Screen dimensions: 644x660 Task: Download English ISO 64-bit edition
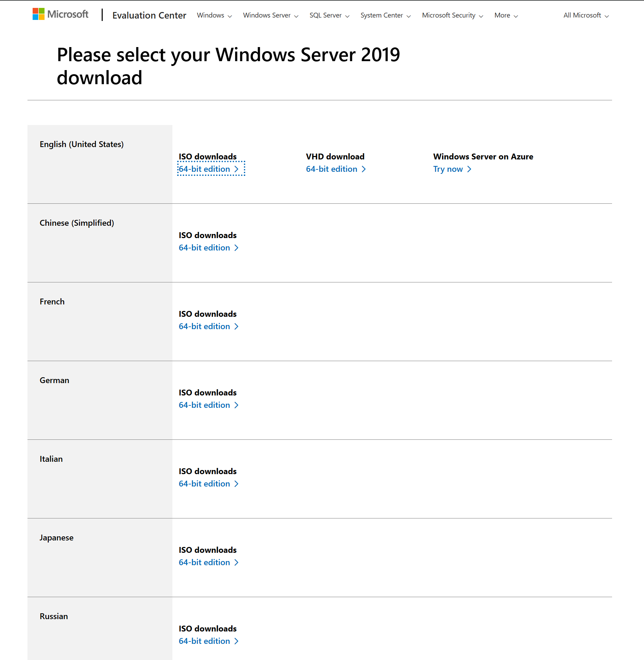(x=209, y=169)
